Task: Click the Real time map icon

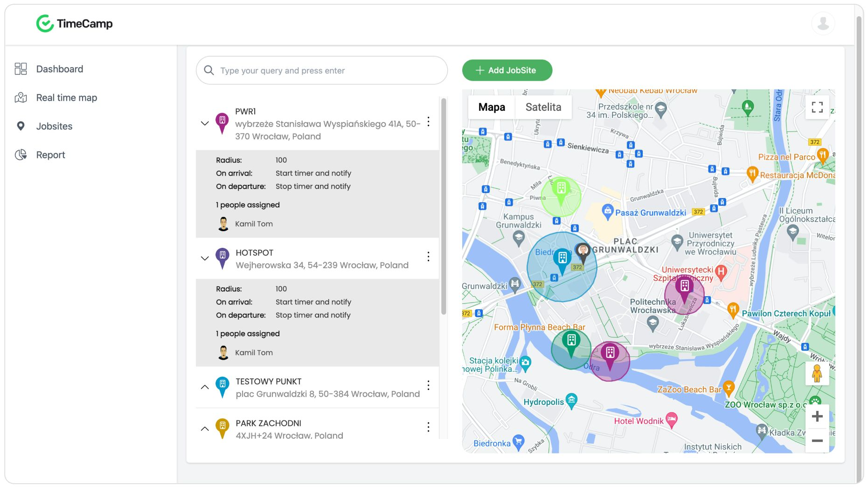Action: coord(21,97)
